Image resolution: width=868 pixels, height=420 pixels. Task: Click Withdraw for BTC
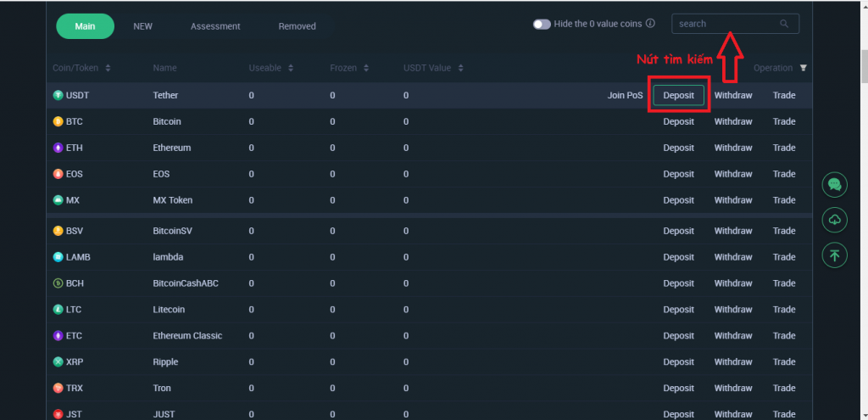click(x=733, y=121)
